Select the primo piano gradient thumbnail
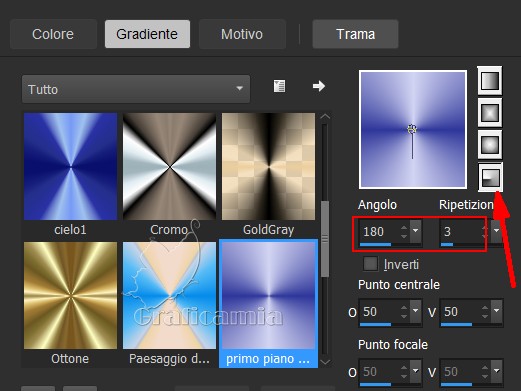Viewport: 521px width, 391px height. (268, 295)
